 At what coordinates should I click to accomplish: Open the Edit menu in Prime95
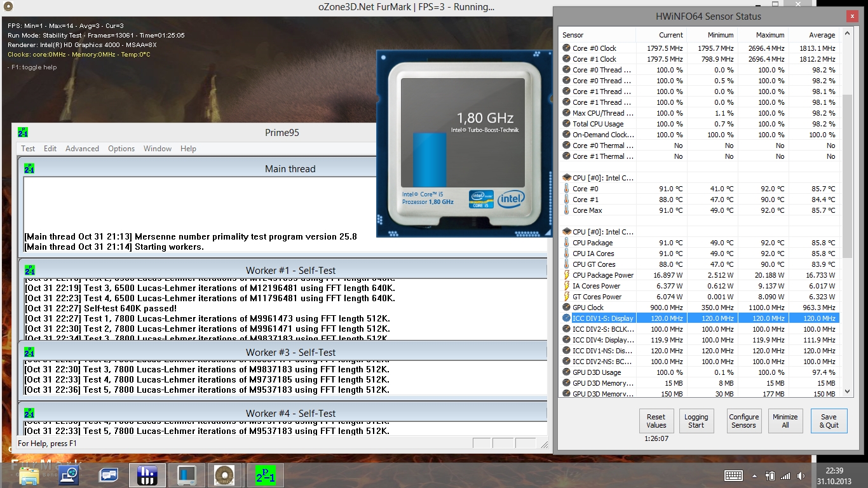click(x=50, y=149)
